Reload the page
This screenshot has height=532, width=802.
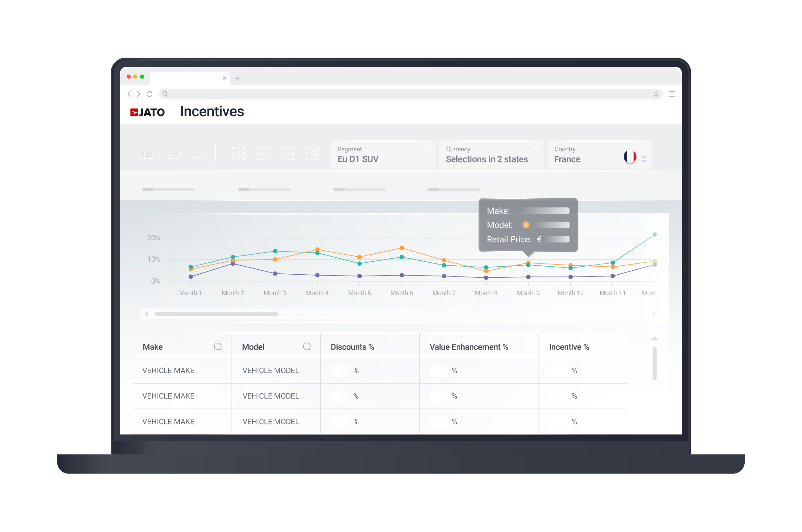point(150,94)
